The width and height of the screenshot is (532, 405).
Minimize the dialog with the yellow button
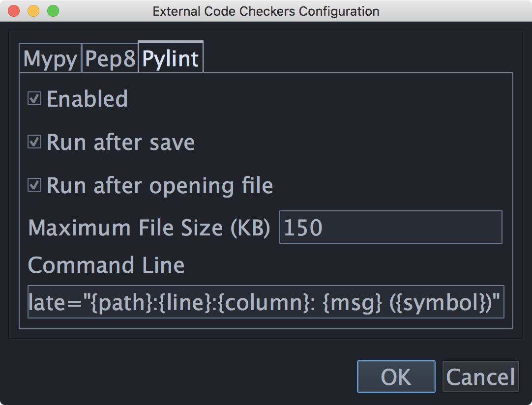[x=33, y=11]
